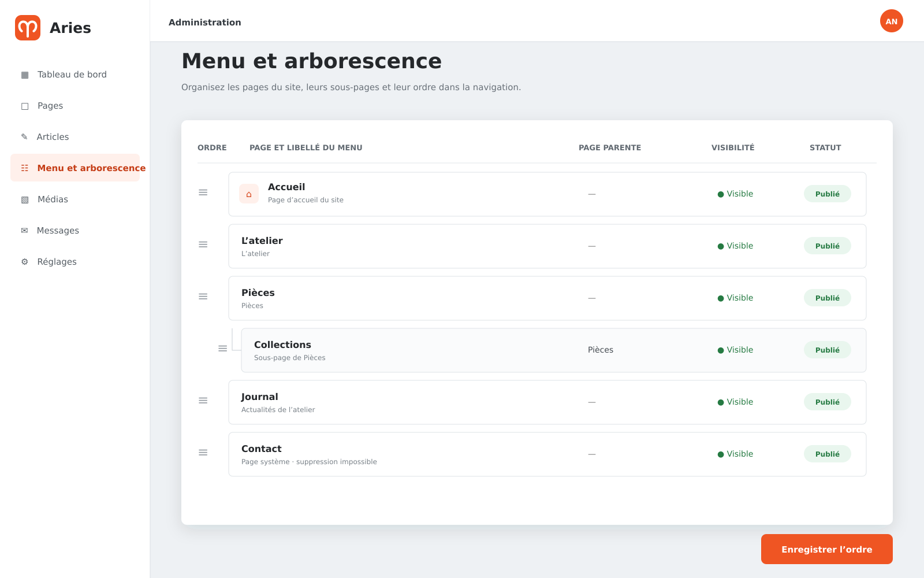The image size is (924, 578).
Task: Click the Réglages gear icon
Action: [25, 262]
